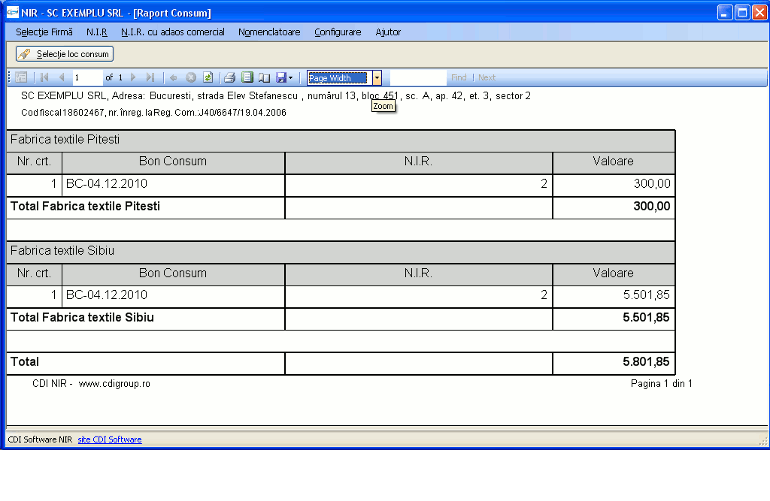Click the find text field
Screen dimensions: 770x501
pyautogui.click(x=418, y=78)
